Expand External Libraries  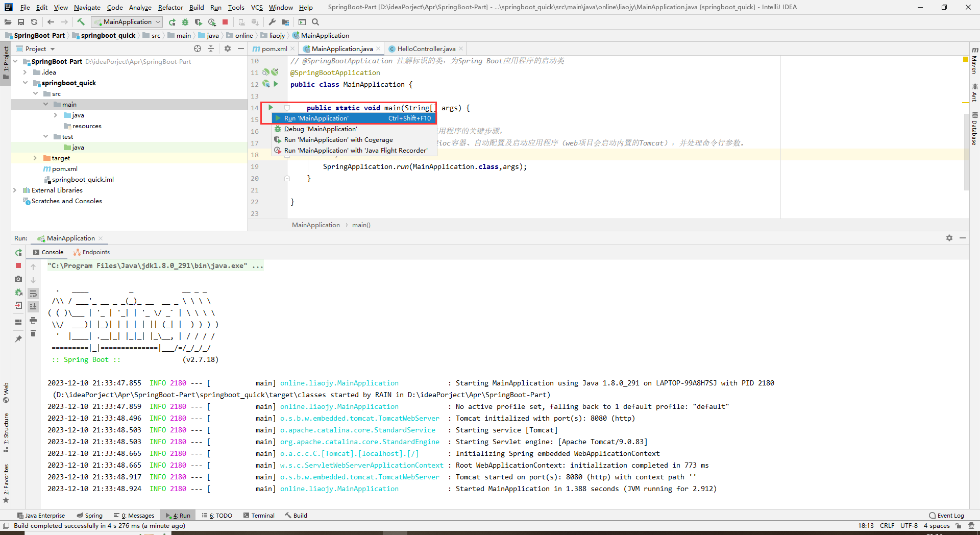coord(15,190)
